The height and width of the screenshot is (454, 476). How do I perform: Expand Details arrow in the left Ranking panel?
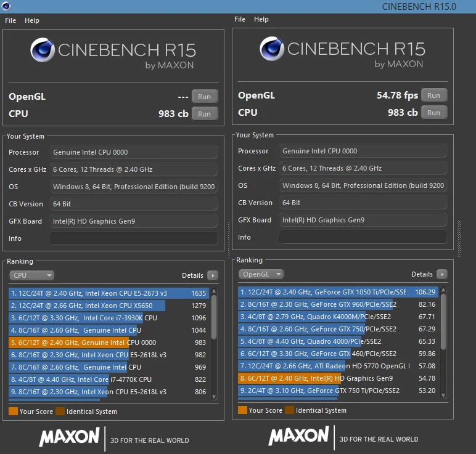coord(213,275)
